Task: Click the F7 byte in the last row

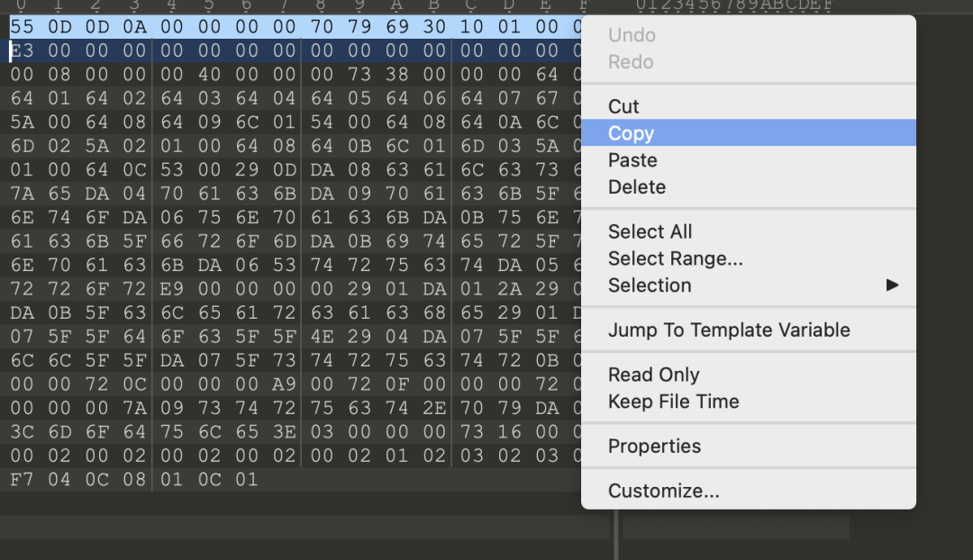Action: tap(22, 480)
